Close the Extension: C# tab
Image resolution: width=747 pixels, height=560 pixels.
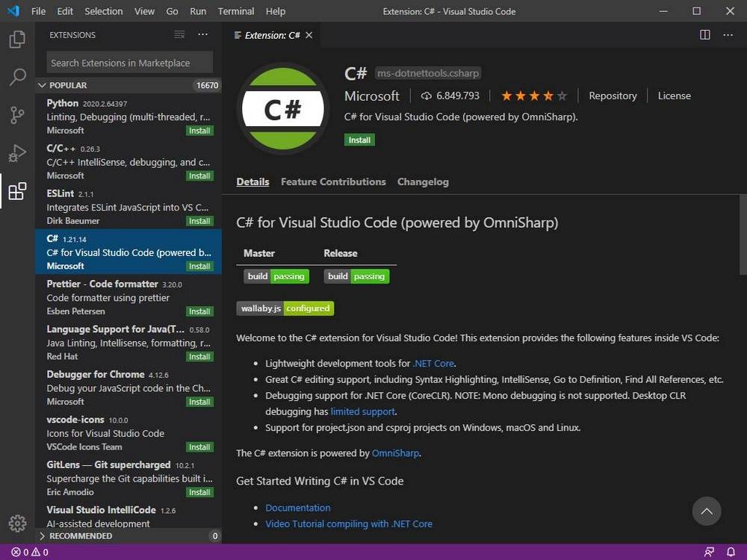coord(309,35)
